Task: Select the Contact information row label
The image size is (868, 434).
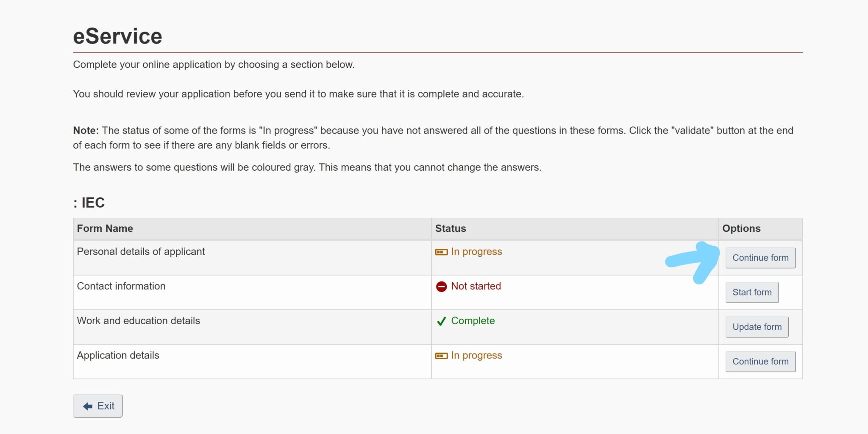Action: click(x=121, y=286)
